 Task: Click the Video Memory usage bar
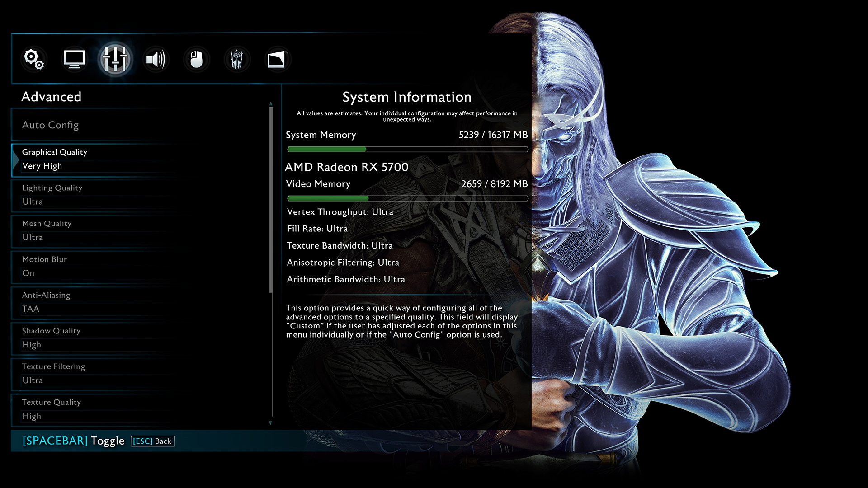tap(407, 198)
